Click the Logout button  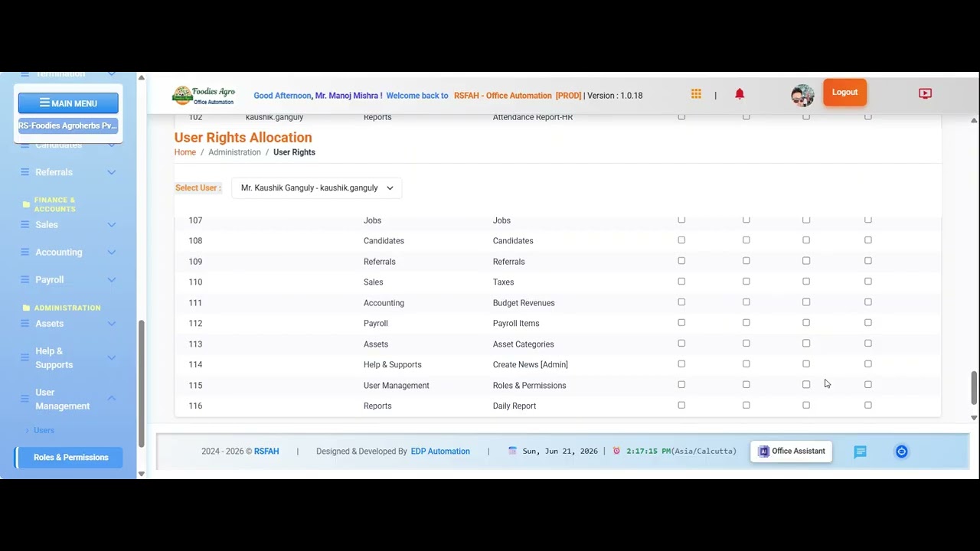tap(845, 92)
